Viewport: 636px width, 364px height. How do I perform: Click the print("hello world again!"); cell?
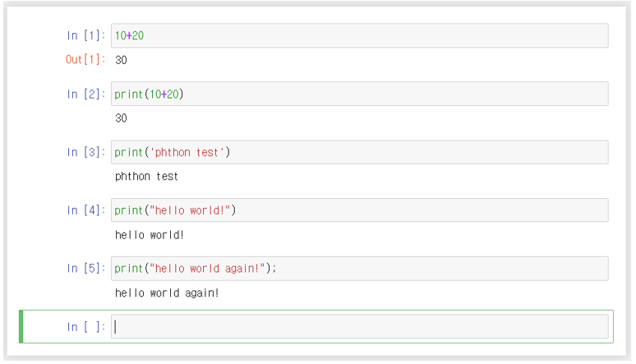click(x=359, y=268)
